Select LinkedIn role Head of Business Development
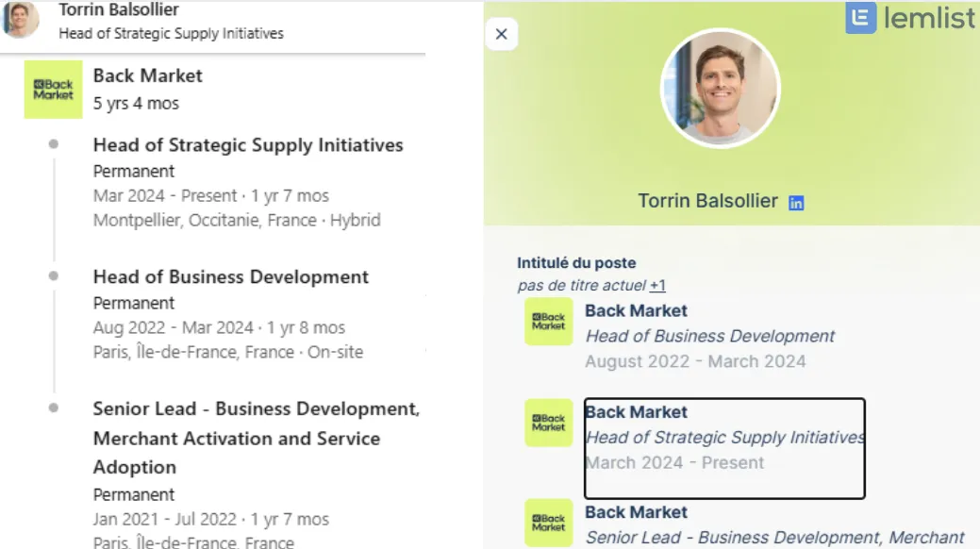Viewport: 980px width, 549px height. (231, 277)
